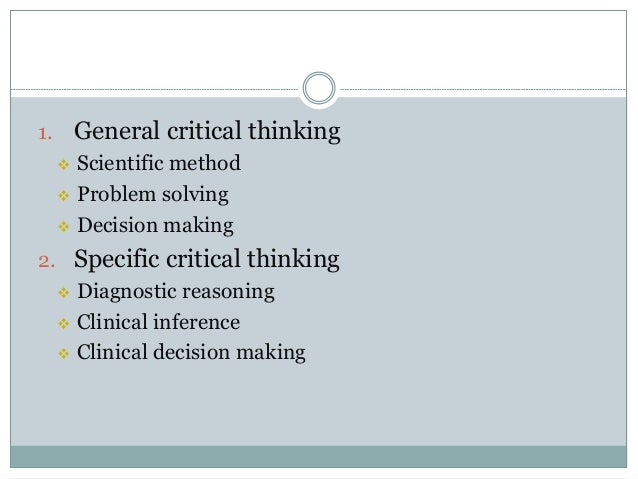Click the diamond bullet beside Problem solving

point(63,194)
